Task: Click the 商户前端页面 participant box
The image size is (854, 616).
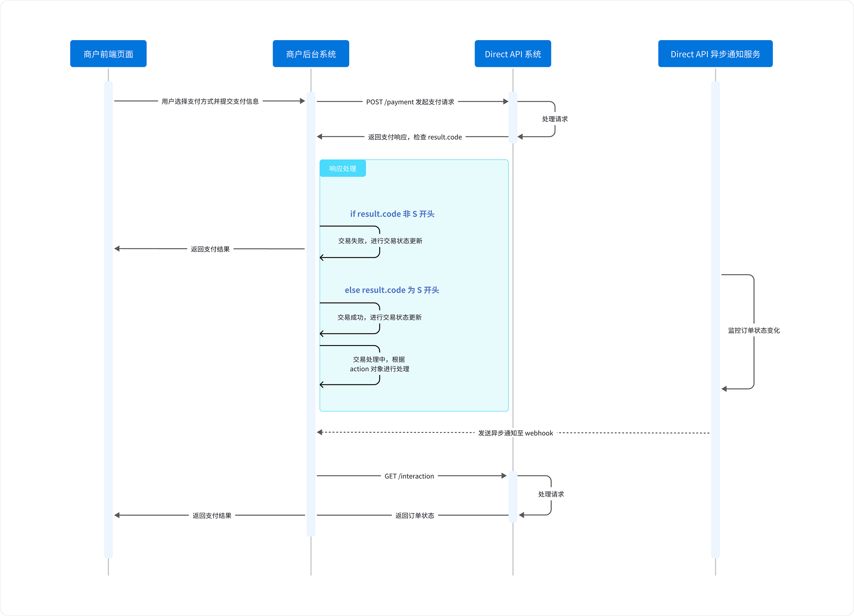Action: 108,54
